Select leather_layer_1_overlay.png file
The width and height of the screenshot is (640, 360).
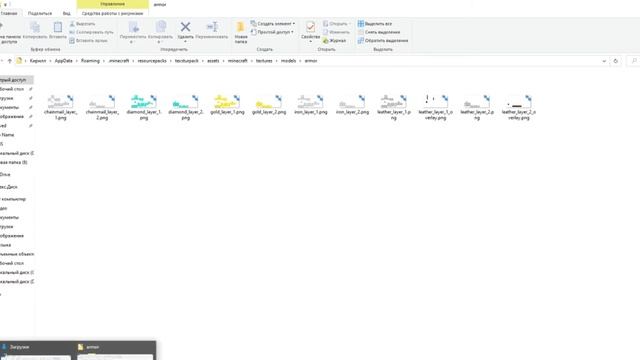pos(436,107)
